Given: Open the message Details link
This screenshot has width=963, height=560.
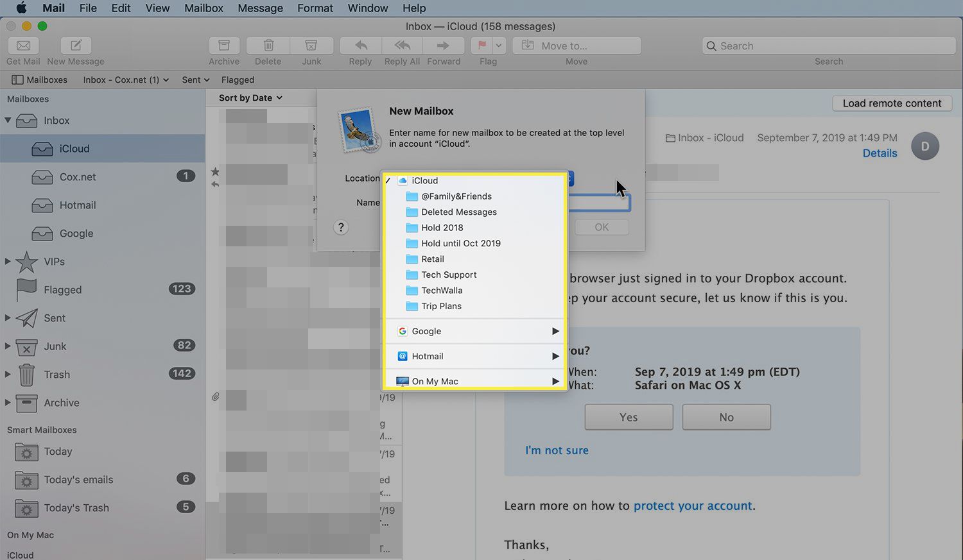Looking at the screenshot, I should coord(880,153).
